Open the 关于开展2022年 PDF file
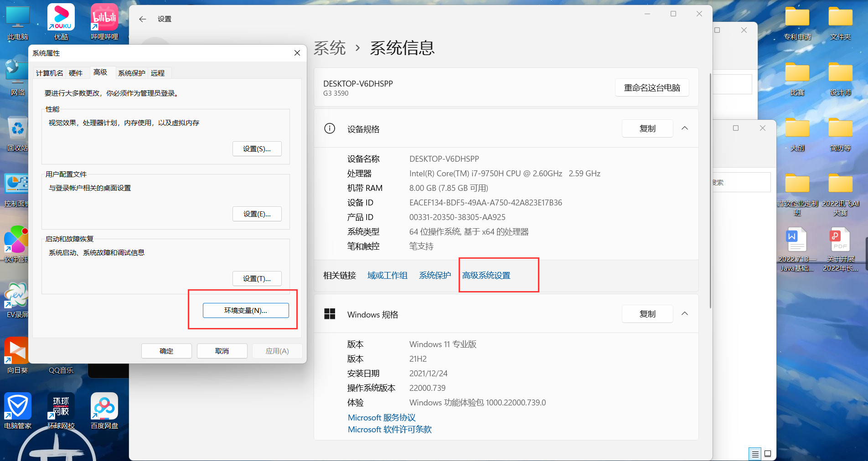The width and height of the screenshot is (868, 461). click(840, 249)
